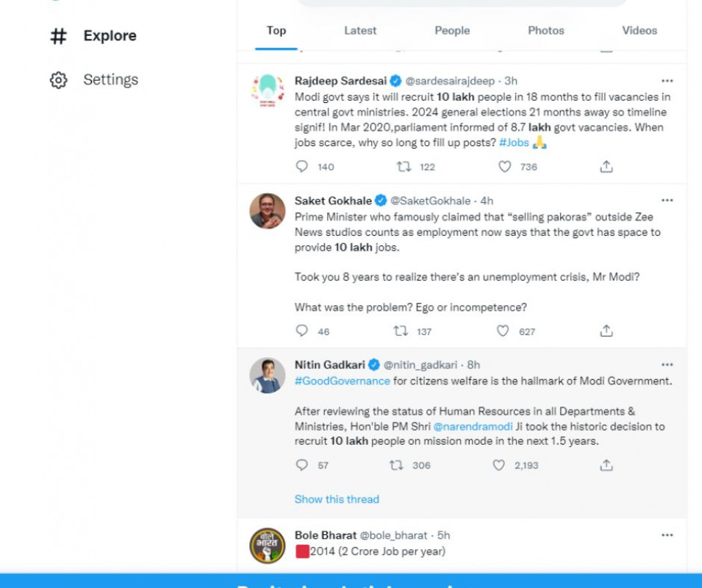Image resolution: width=702 pixels, height=588 pixels.
Task: Share Saket Gokhale's tweet
Action: pyautogui.click(x=606, y=331)
